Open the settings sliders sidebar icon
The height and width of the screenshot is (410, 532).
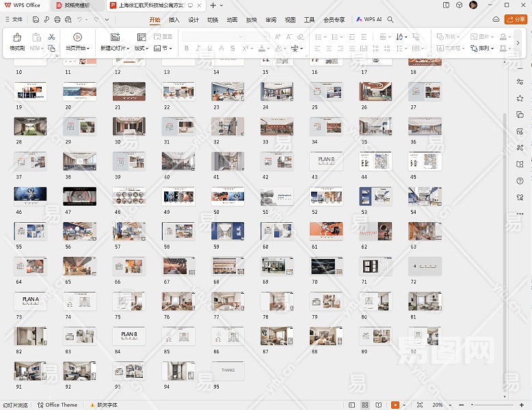coord(520,82)
